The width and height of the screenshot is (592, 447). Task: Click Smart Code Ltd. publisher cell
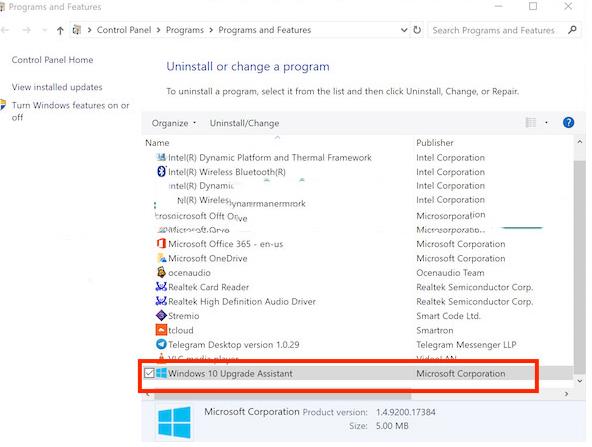click(448, 316)
